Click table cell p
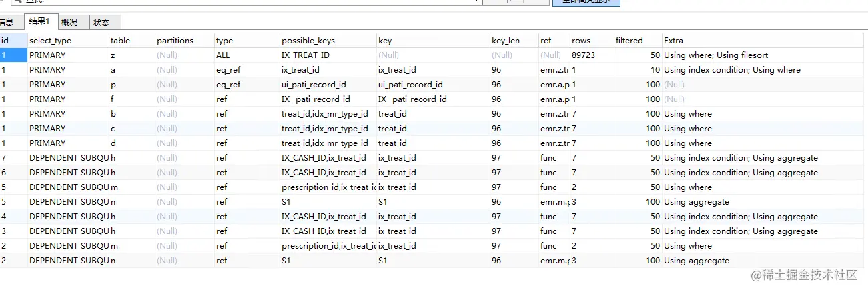Screen dimensions: 868x292 tap(131, 84)
